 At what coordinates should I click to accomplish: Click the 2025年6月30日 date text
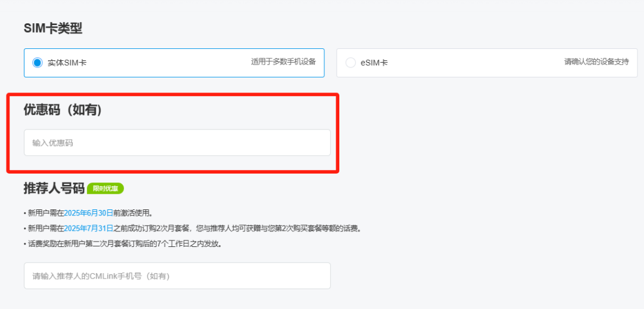pyautogui.click(x=88, y=213)
